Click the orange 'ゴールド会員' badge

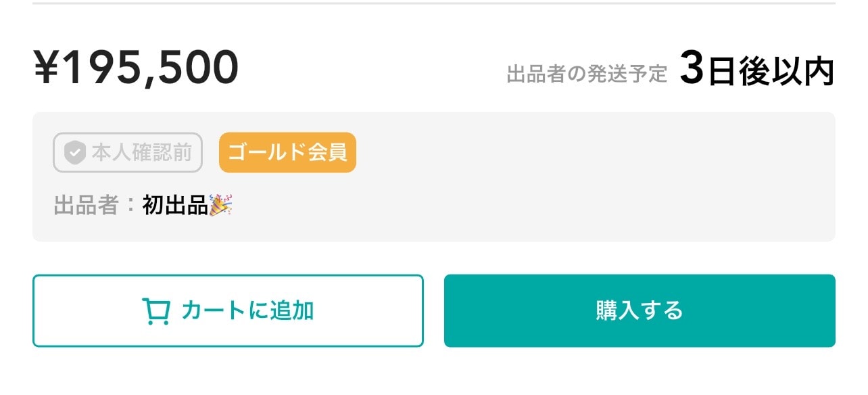click(x=287, y=153)
